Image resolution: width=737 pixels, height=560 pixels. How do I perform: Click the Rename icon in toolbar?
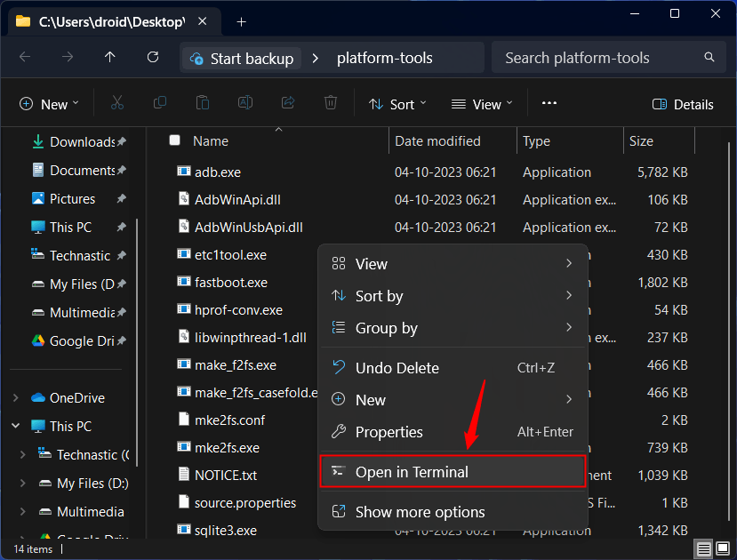point(245,103)
